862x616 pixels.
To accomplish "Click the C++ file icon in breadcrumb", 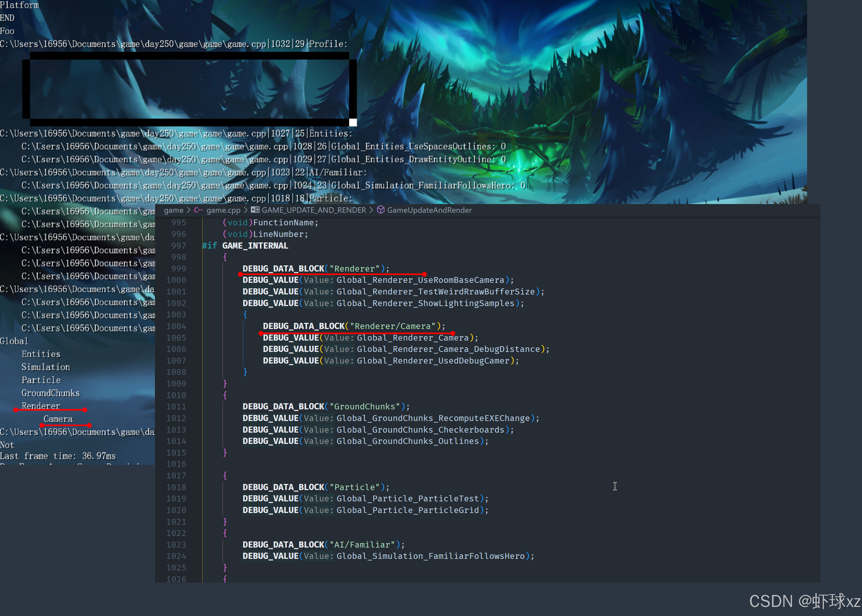I will [x=198, y=210].
